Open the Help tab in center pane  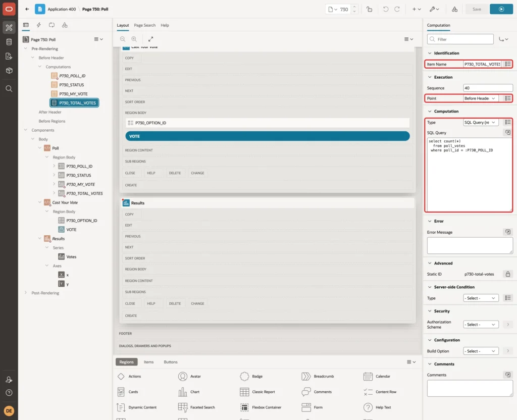(165, 25)
